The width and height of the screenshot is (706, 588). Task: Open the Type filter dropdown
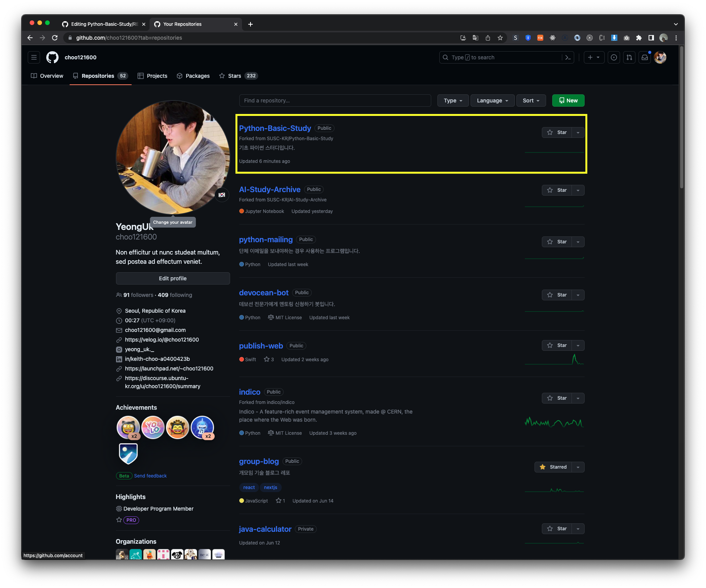tap(452, 101)
